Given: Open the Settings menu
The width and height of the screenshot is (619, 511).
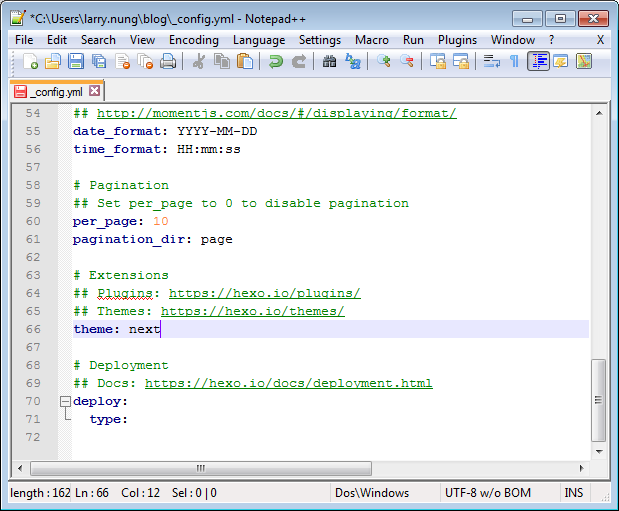Looking at the screenshot, I should (x=320, y=40).
